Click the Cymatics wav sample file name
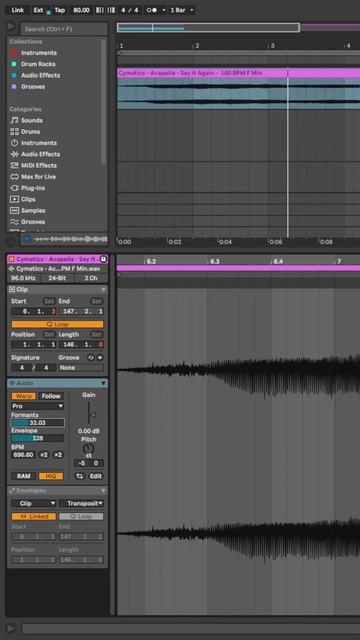 coord(57,269)
